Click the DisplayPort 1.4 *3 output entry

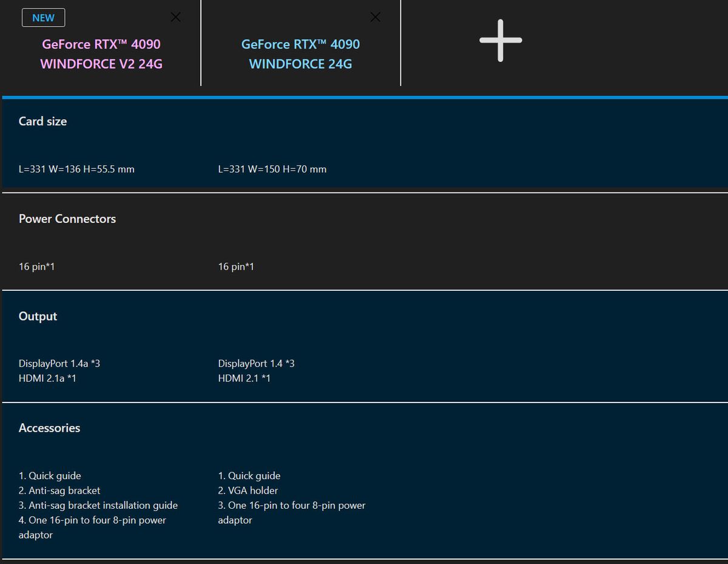pyautogui.click(x=256, y=364)
